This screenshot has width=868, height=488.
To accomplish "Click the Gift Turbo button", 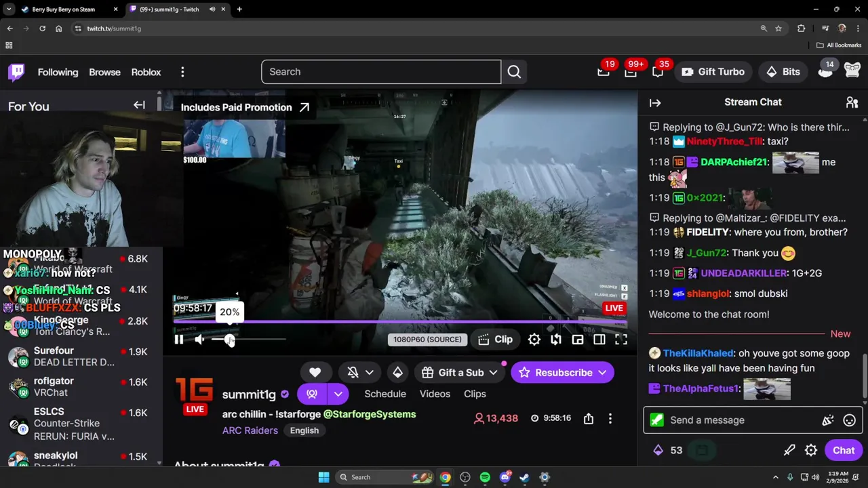I will pos(713,72).
